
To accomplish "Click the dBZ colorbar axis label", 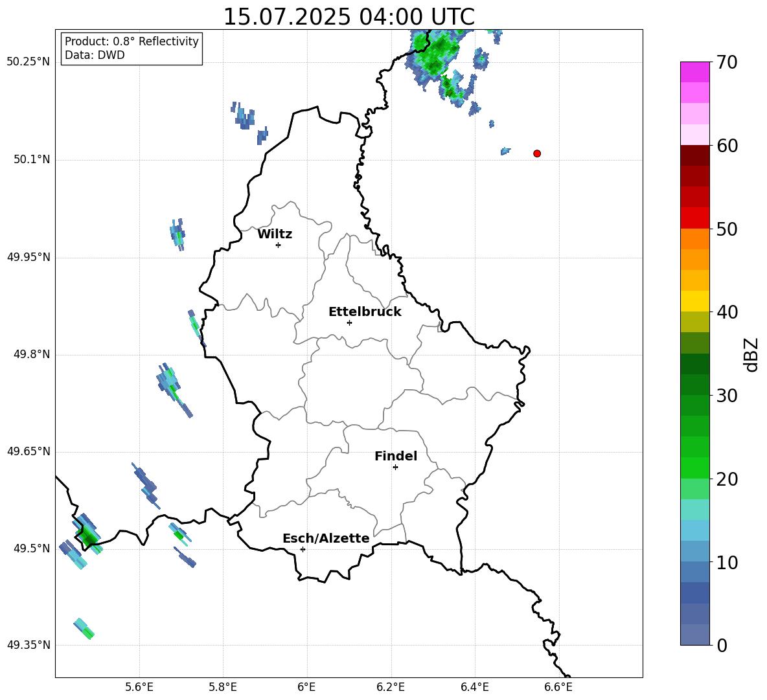I will tap(752, 354).
